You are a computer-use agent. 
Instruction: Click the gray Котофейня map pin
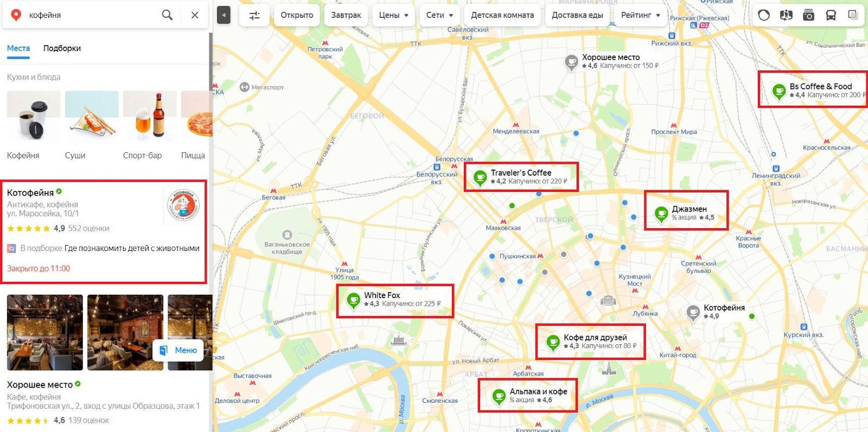[x=693, y=312]
